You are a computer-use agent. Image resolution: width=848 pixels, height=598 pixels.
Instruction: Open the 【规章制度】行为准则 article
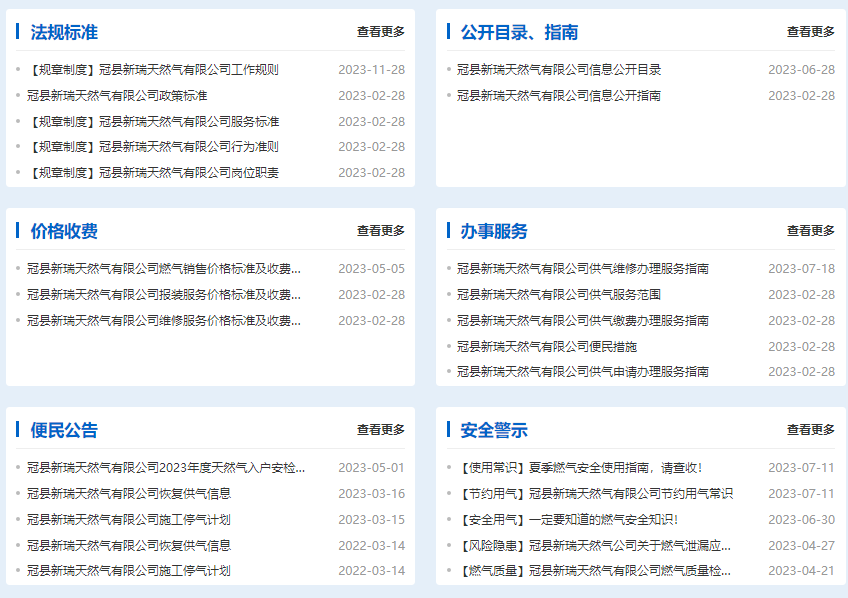pyautogui.click(x=153, y=147)
